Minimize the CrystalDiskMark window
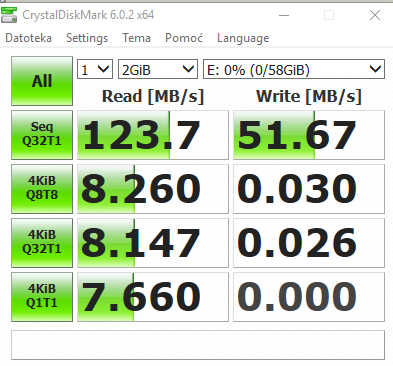Screen dimensions: 393x366 click(284, 15)
